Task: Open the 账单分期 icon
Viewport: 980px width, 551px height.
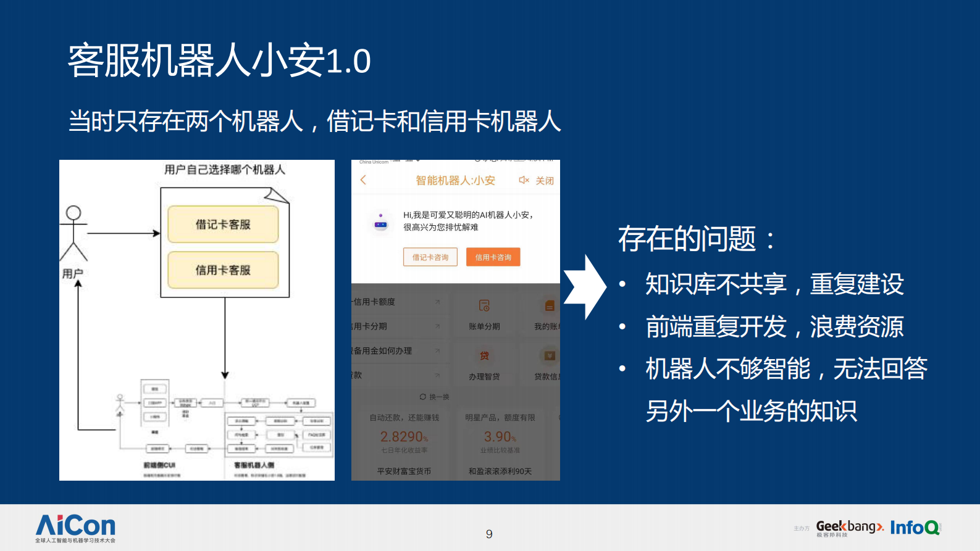Action: [x=484, y=305]
